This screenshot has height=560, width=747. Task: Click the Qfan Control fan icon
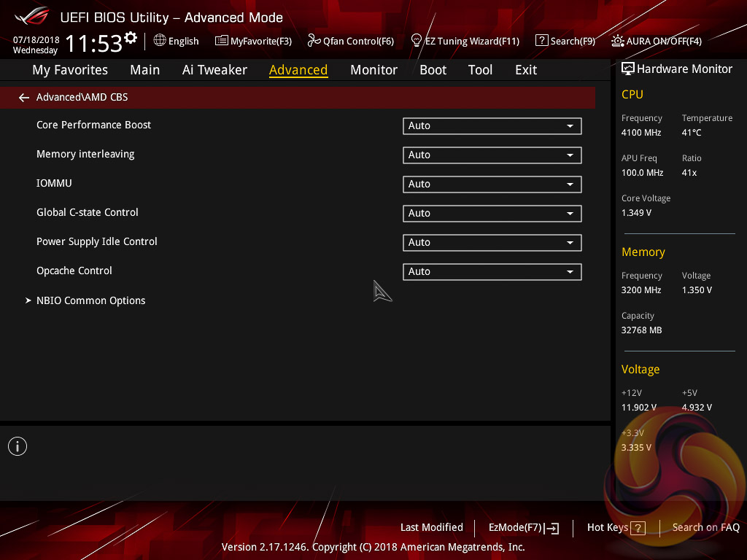pyautogui.click(x=314, y=41)
